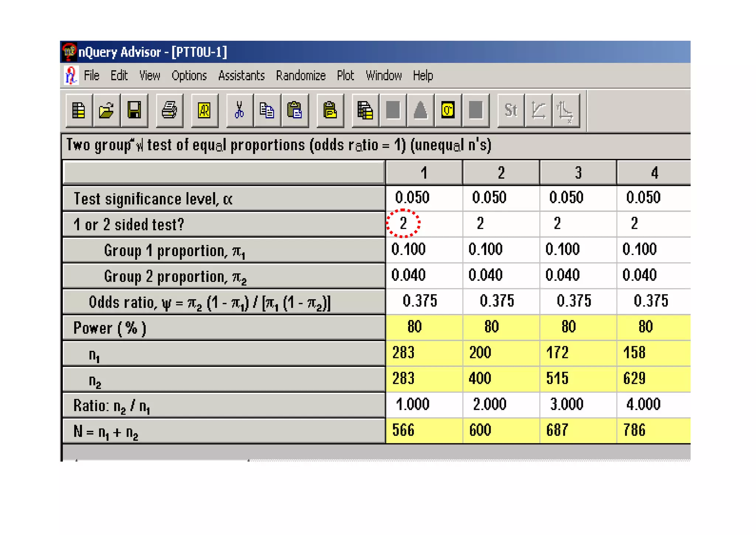Click the copy pages icon

pos(267,110)
